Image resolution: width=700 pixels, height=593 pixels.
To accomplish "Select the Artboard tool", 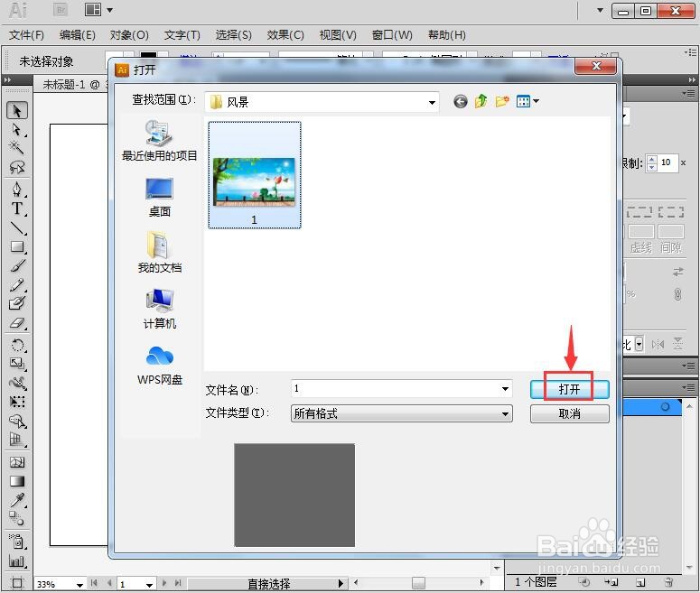I will click(17, 583).
